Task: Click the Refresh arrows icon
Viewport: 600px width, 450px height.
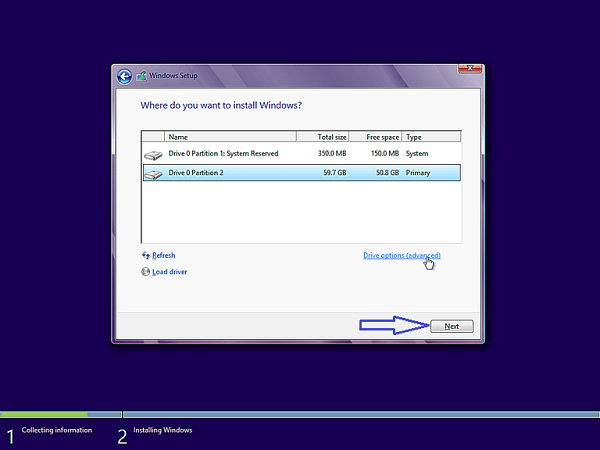Action: pyautogui.click(x=146, y=255)
